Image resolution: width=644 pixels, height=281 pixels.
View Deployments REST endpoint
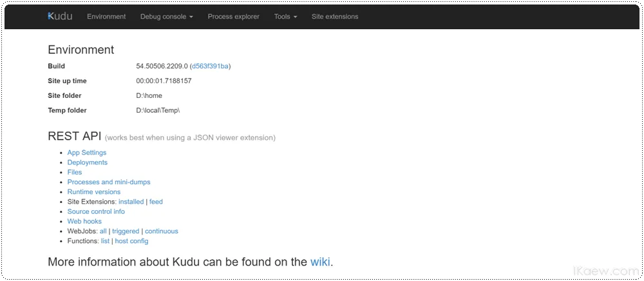point(88,162)
